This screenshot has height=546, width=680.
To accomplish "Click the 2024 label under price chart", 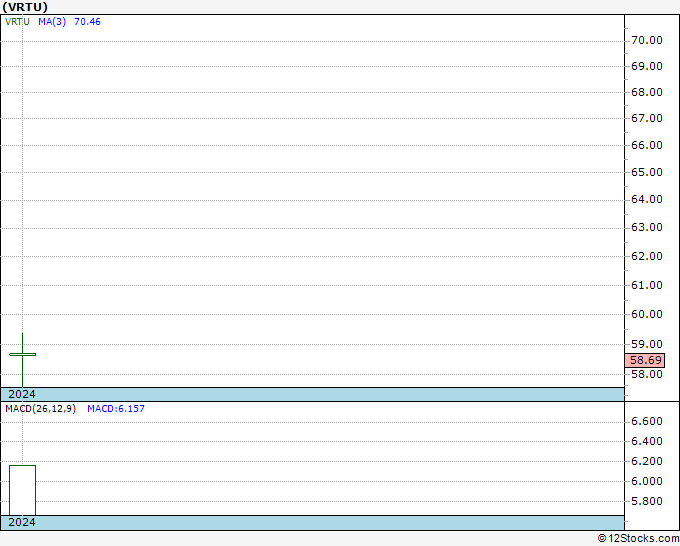I will coord(22,394).
